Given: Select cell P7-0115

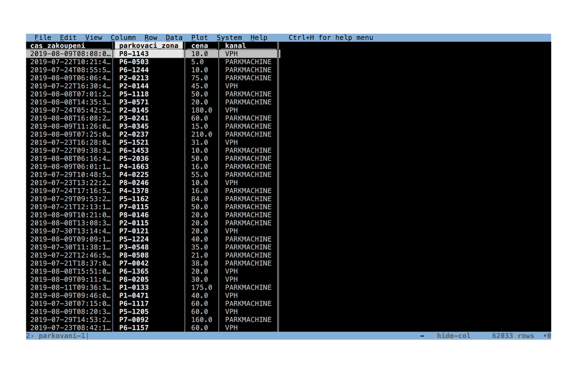Looking at the screenshot, I should (x=134, y=207).
